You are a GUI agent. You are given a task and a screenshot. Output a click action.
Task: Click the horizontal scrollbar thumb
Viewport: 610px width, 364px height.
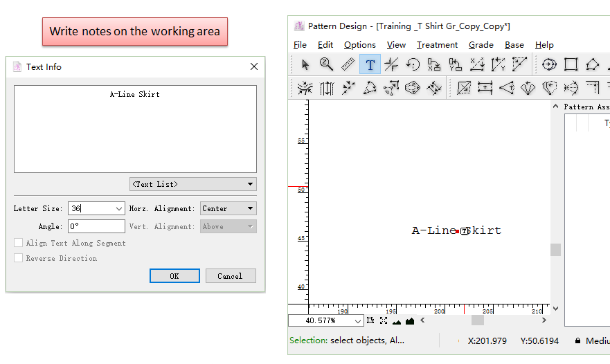pos(478,320)
